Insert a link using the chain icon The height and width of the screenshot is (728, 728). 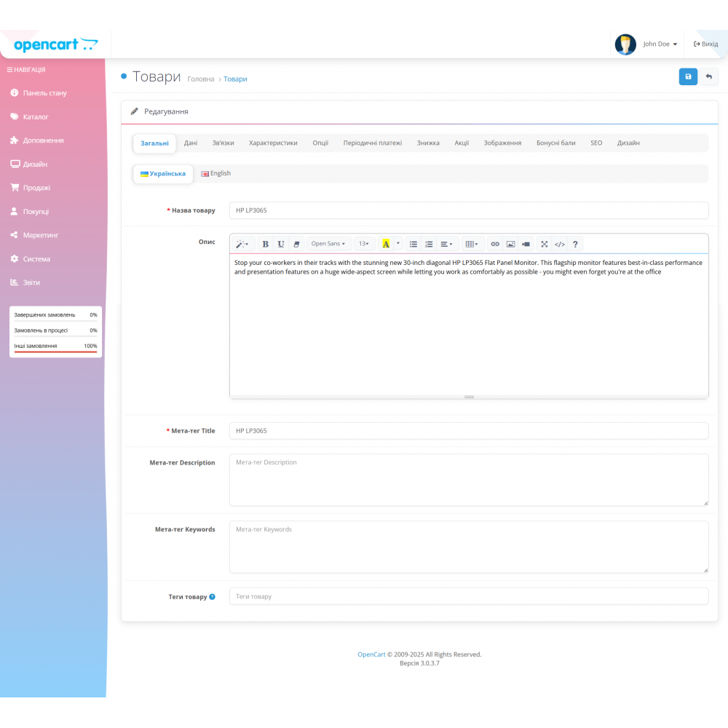pos(495,244)
